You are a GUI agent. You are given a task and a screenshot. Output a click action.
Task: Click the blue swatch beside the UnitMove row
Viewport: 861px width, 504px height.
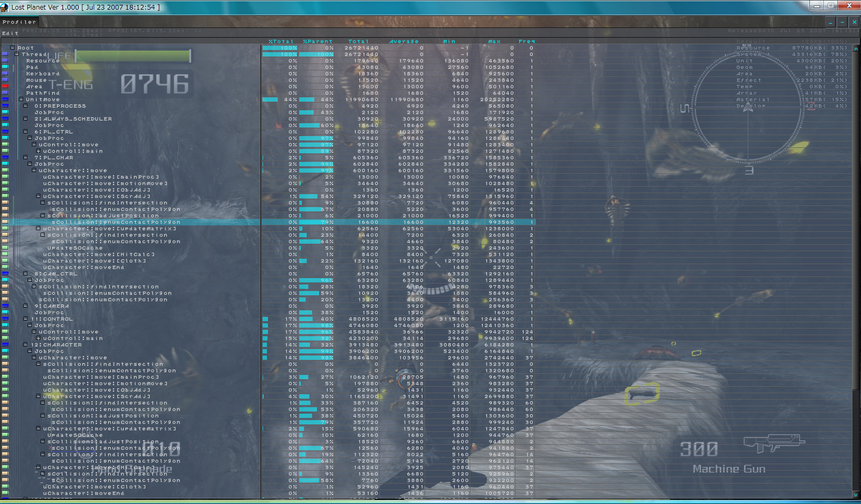click(5, 100)
